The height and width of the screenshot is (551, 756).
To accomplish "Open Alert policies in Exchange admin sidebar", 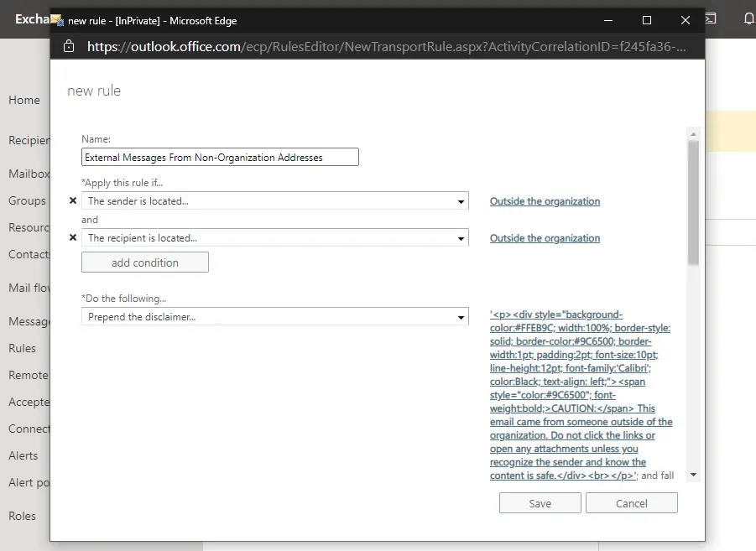I will pos(29,482).
